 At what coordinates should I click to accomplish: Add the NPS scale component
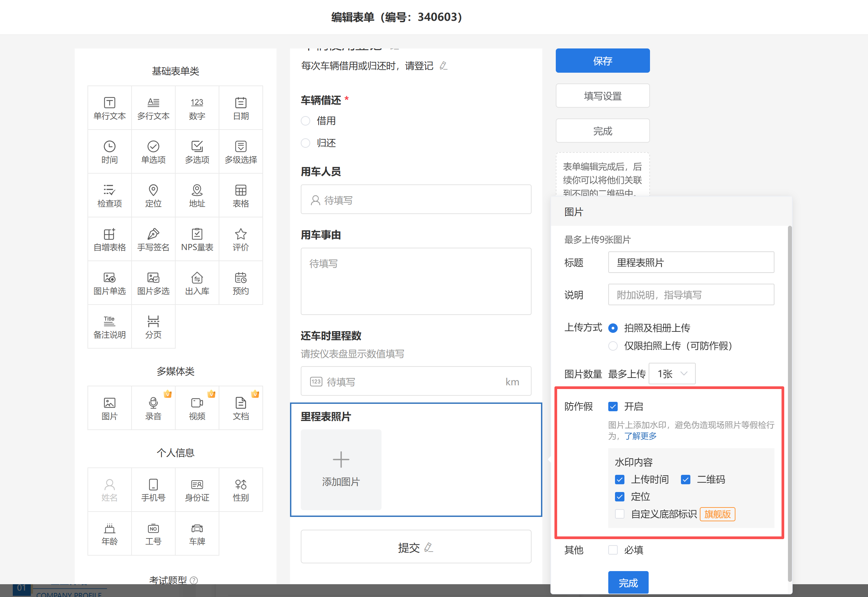197,239
